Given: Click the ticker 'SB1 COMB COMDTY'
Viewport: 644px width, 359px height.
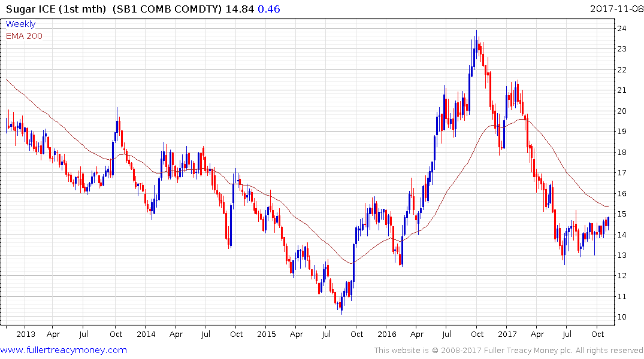Looking at the screenshot, I should pos(167,9).
